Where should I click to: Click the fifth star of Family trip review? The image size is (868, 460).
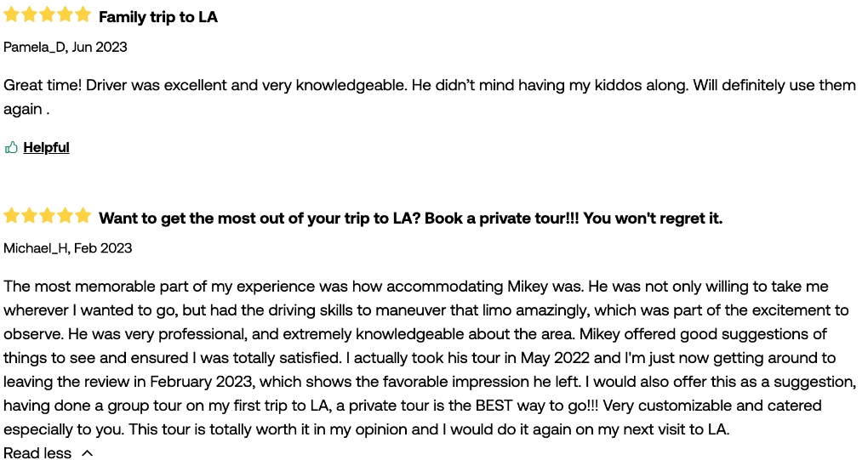point(83,14)
